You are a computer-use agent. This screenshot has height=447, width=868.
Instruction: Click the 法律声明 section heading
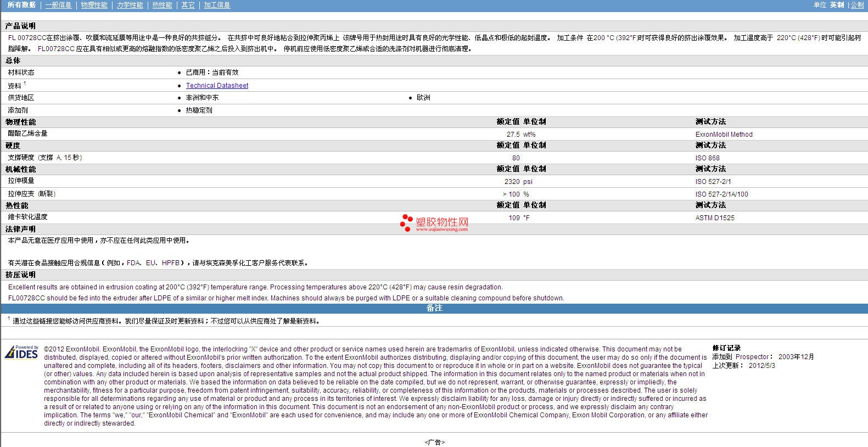(x=20, y=229)
